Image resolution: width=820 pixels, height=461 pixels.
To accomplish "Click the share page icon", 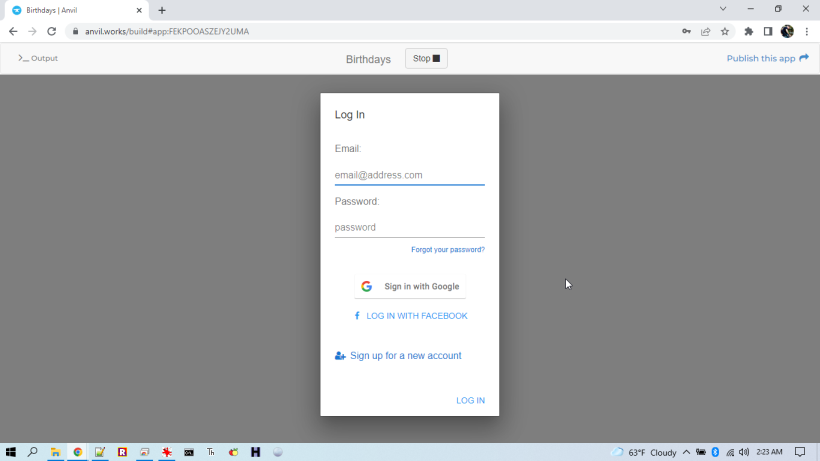I will click(706, 31).
